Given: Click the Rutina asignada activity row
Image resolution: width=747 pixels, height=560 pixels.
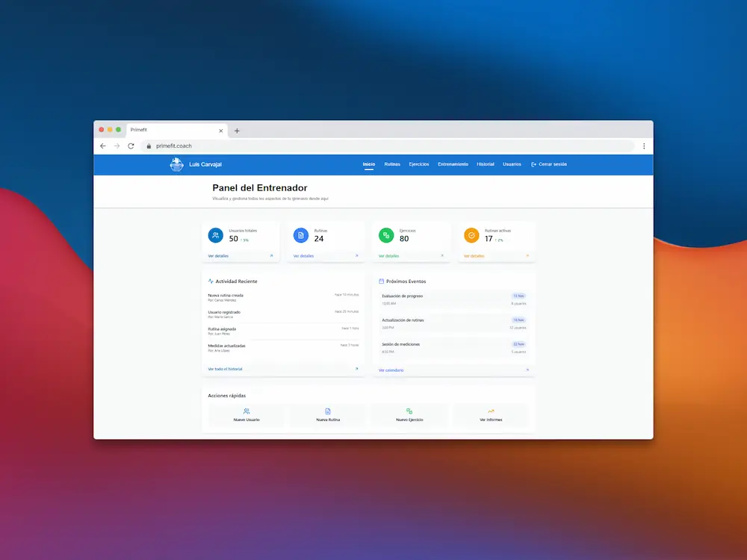Looking at the screenshot, I should click(283, 331).
